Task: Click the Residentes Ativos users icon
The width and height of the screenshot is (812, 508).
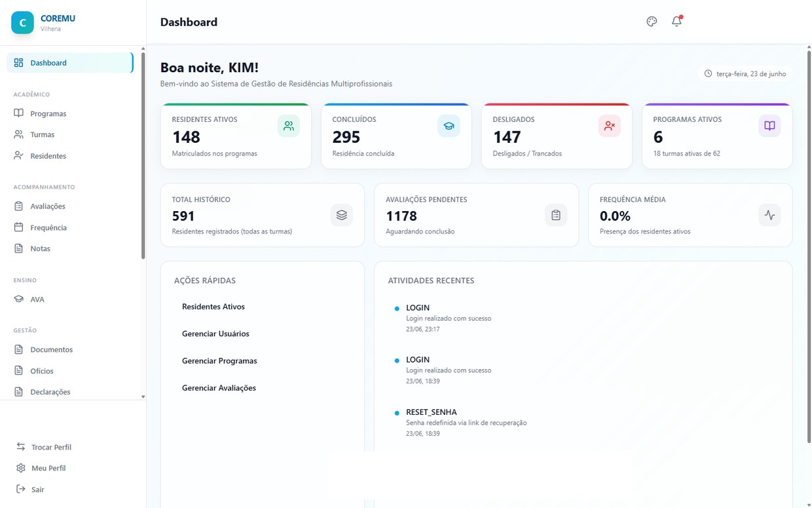Action: pos(289,126)
